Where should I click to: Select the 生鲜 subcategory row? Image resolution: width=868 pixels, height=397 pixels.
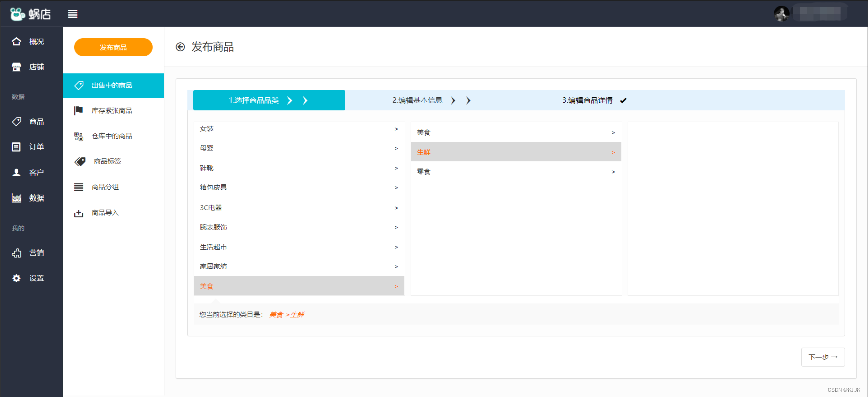click(516, 152)
